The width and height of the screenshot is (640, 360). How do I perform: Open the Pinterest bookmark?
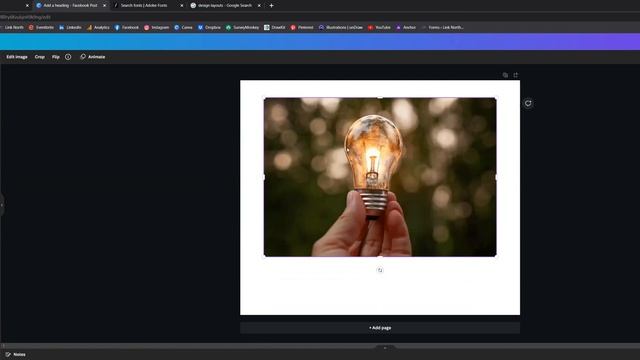302,27
